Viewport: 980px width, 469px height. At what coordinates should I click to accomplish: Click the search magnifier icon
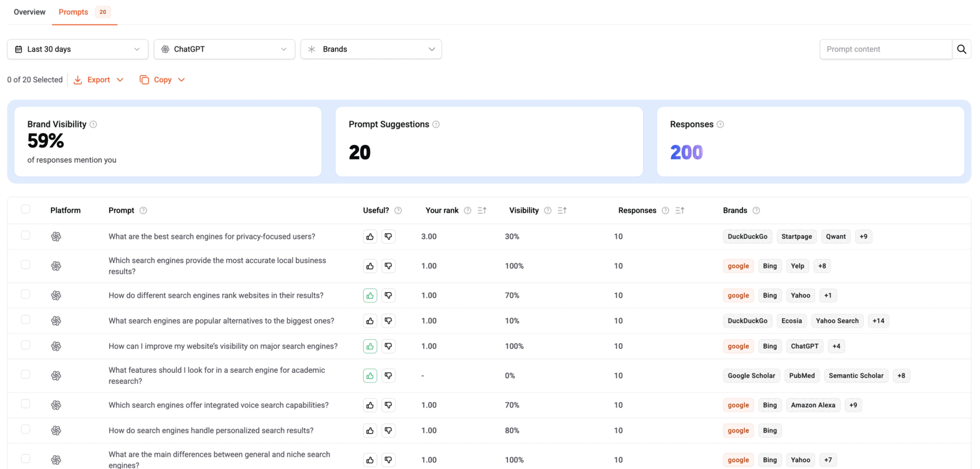[961, 49]
